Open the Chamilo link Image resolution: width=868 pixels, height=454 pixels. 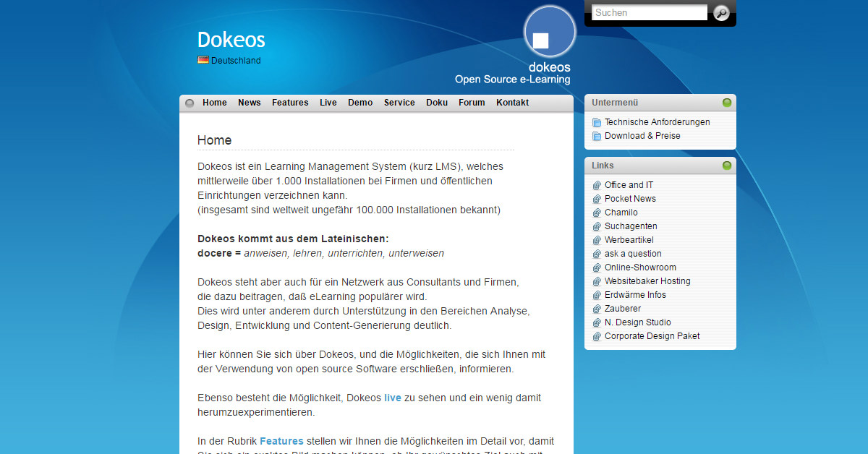tap(621, 213)
